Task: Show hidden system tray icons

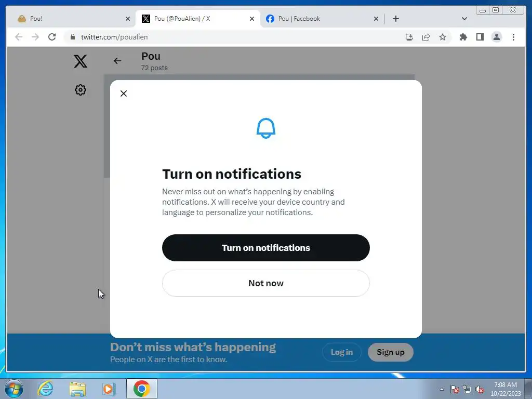Action: (x=442, y=389)
